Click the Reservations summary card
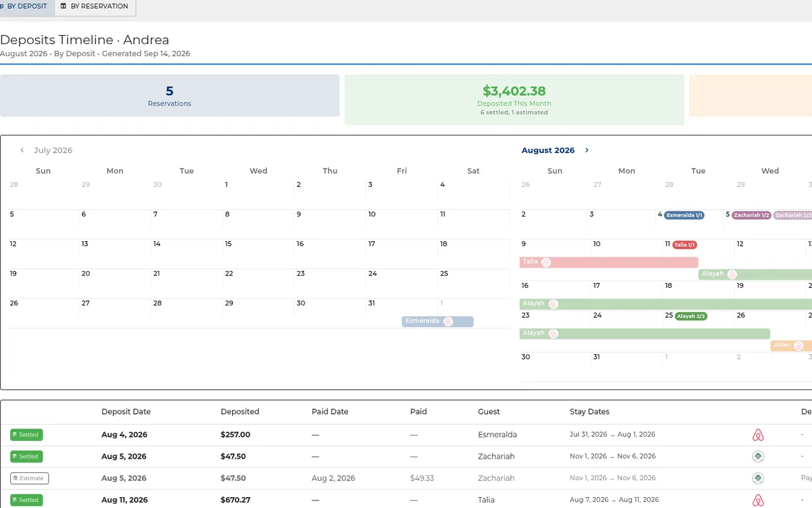Screen dimensions: 812x508 point(170,96)
